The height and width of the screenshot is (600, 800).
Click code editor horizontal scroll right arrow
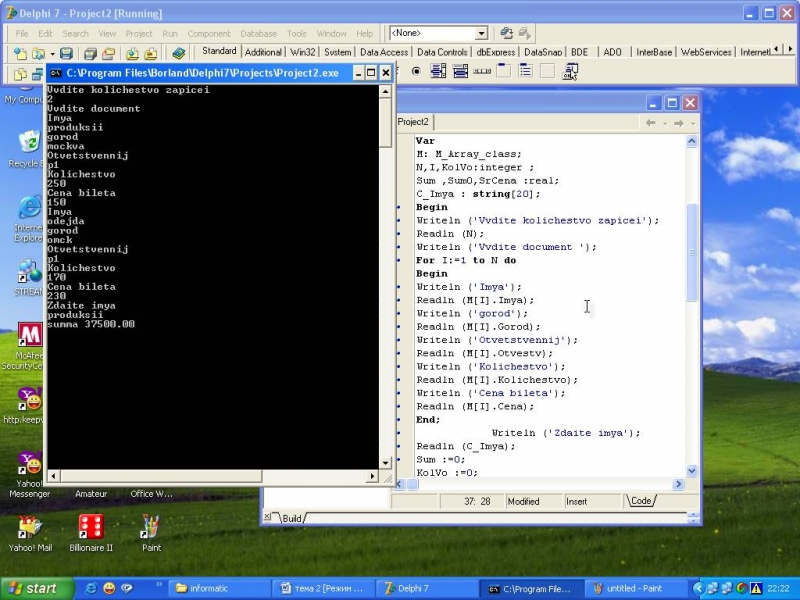pyautogui.click(x=679, y=484)
